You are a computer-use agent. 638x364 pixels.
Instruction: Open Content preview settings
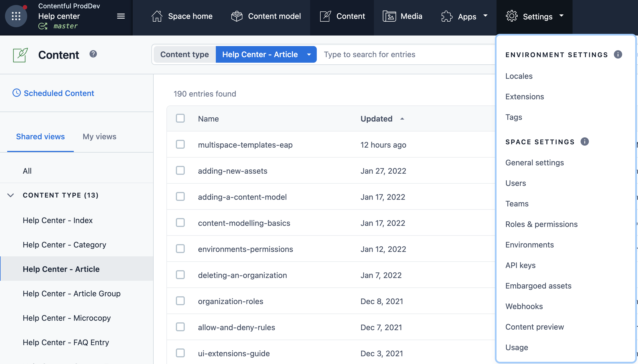pos(535,327)
